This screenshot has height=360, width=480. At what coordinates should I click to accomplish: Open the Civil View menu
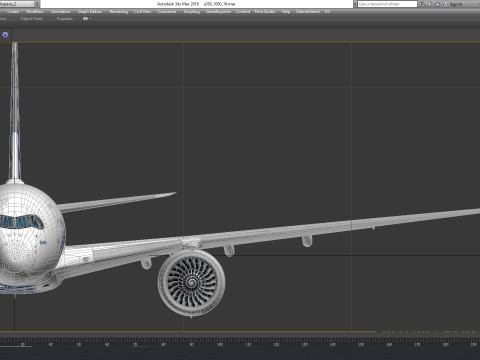pos(142,12)
